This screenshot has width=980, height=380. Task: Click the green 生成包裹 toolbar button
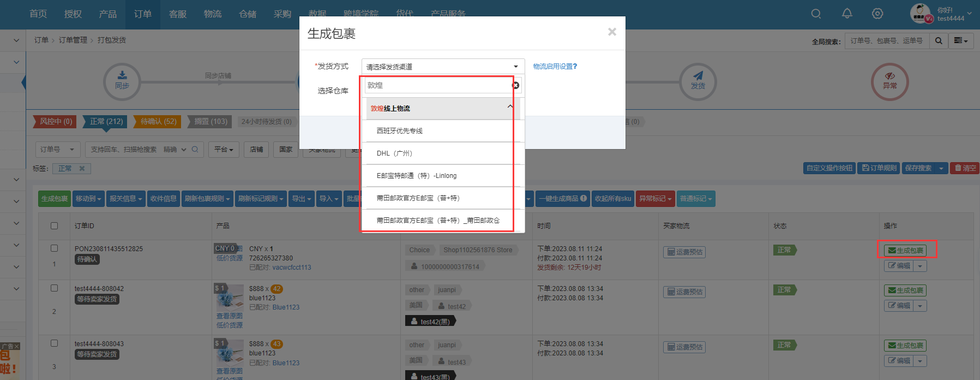(55, 199)
